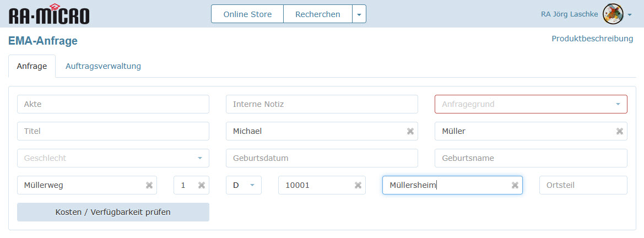Focus the Geburtsdatum input field
The image size is (644, 238).
322,158
